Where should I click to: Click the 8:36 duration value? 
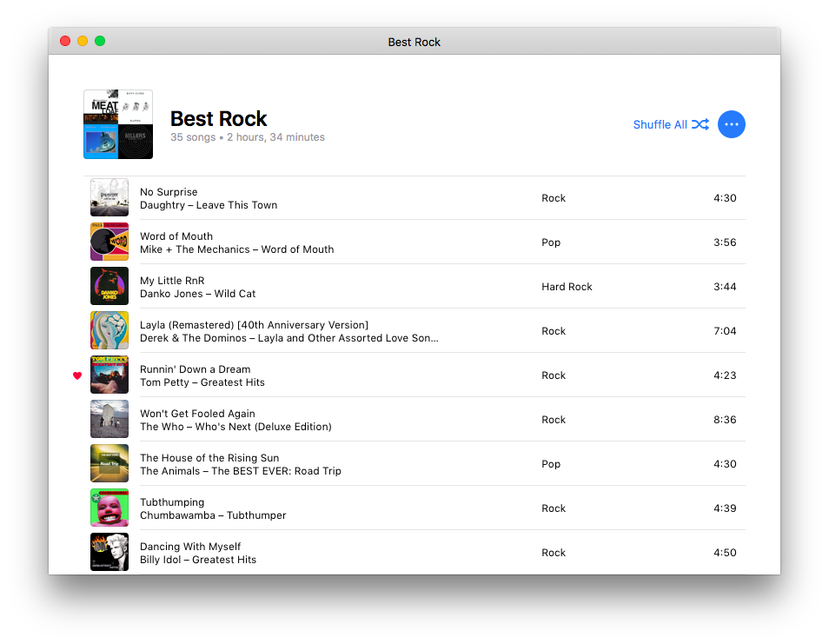[x=725, y=420]
